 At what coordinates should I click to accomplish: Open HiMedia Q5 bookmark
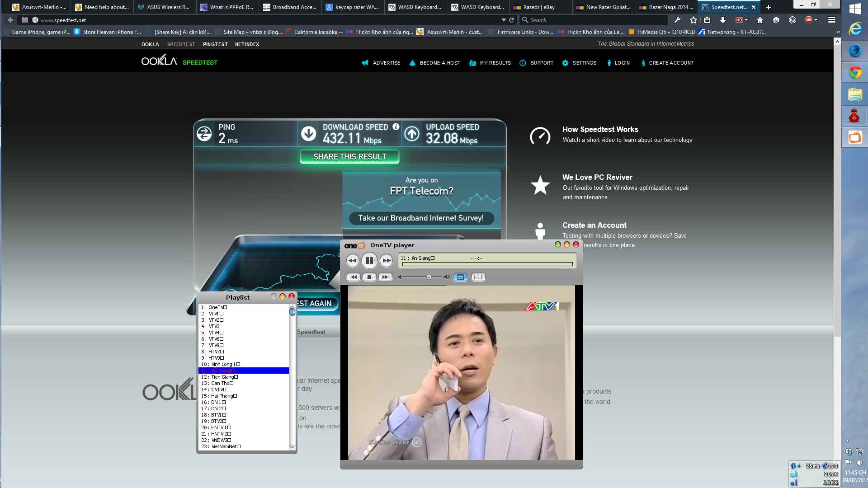[661, 32]
